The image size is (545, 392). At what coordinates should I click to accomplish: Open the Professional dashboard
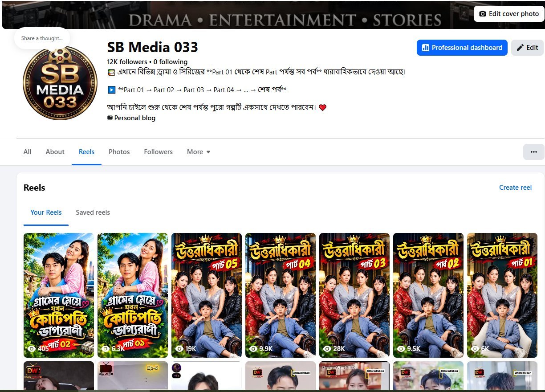(x=462, y=48)
